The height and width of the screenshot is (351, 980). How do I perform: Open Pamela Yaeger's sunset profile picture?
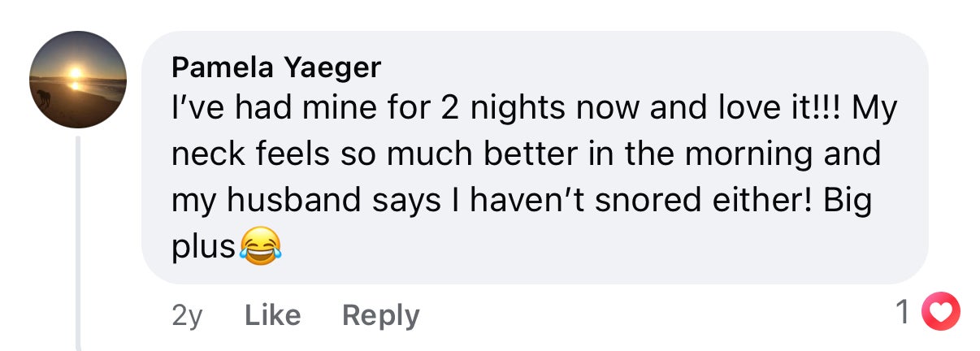[x=78, y=80]
